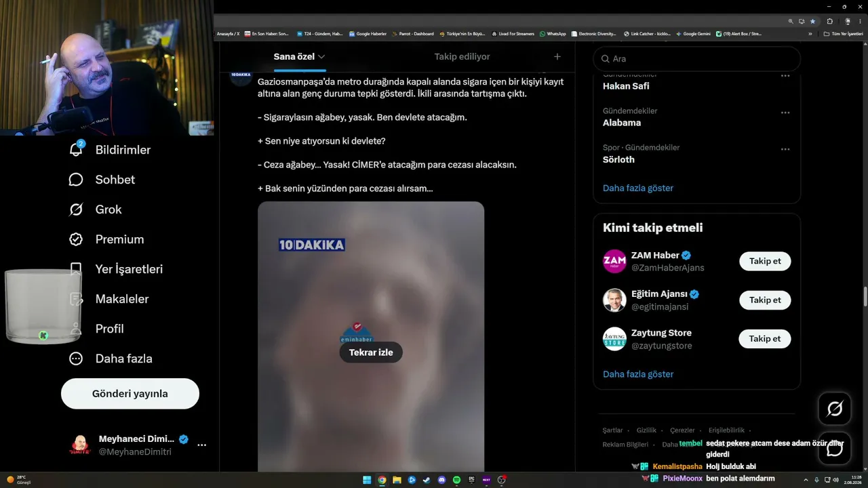Click the Ara search input field
Viewport: 868px width, 488px height.
[697, 59]
